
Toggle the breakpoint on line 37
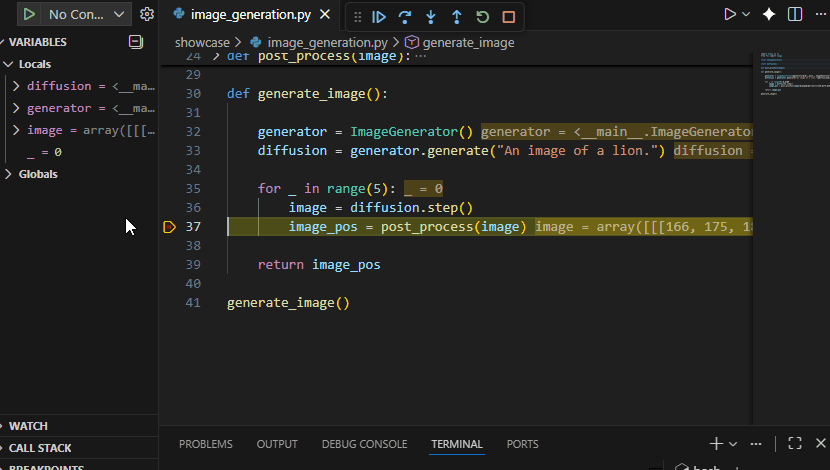pyautogui.click(x=169, y=227)
